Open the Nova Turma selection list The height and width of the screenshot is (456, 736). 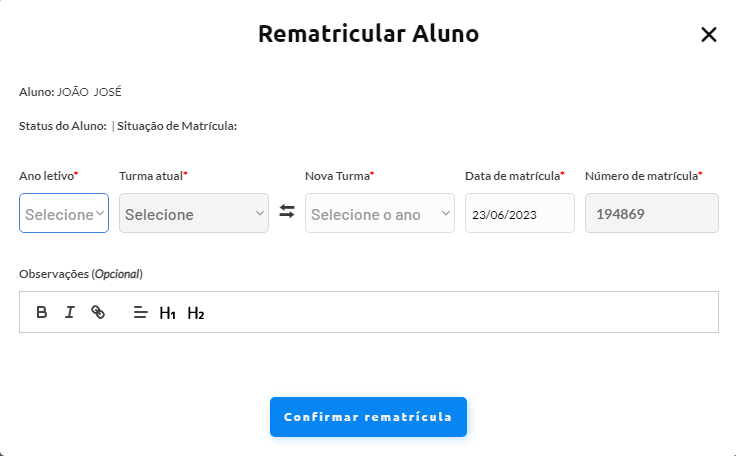click(x=380, y=213)
